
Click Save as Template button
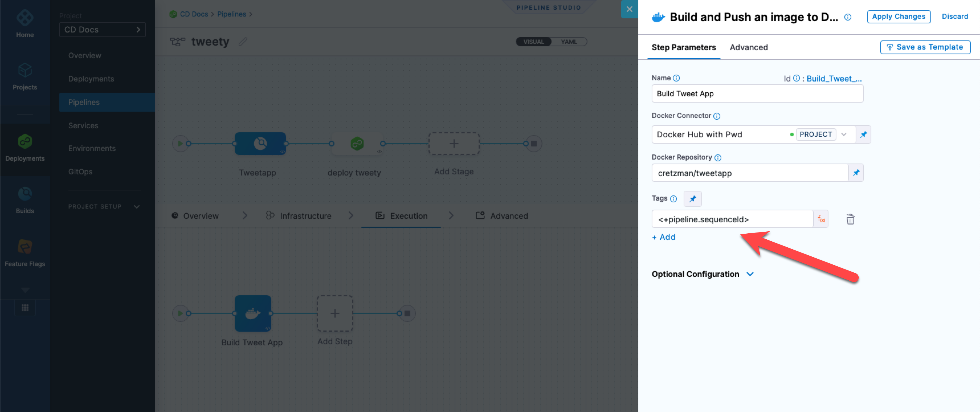925,47
